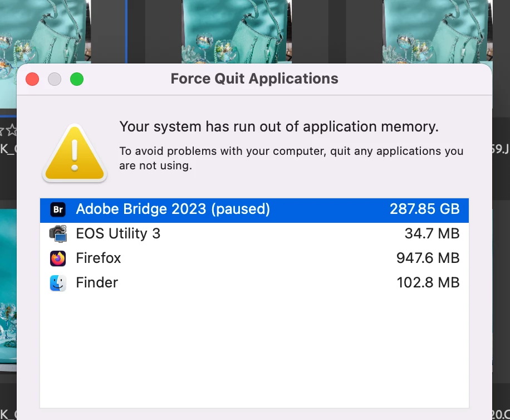
Task: Select the Firefox application row
Action: pyautogui.click(x=254, y=258)
